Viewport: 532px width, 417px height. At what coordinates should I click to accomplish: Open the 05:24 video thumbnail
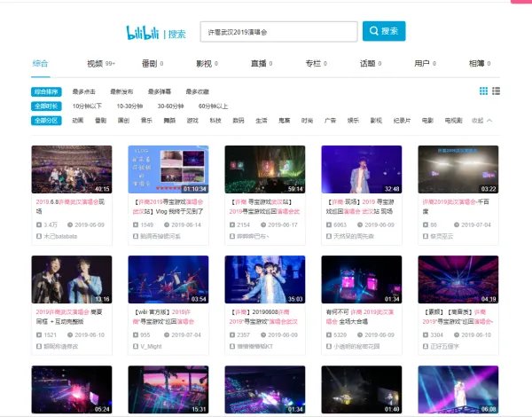click(x=72, y=389)
